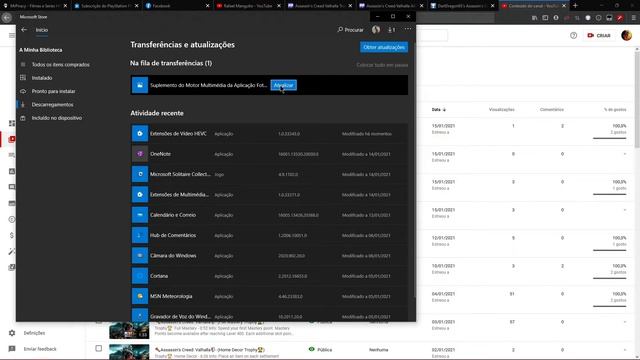Close the Conteúdo do canal YouTube tab
Viewport: 640px width, 360px height.
(564, 6)
